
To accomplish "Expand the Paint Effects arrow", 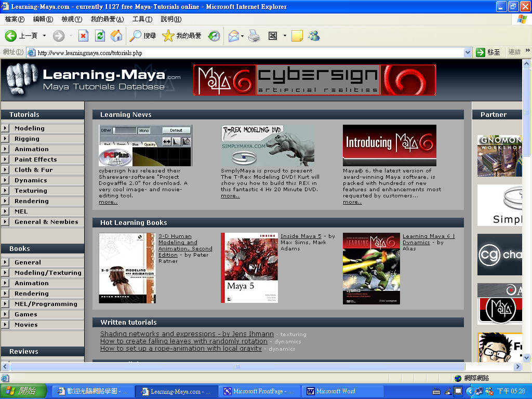I will pyautogui.click(x=5, y=159).
